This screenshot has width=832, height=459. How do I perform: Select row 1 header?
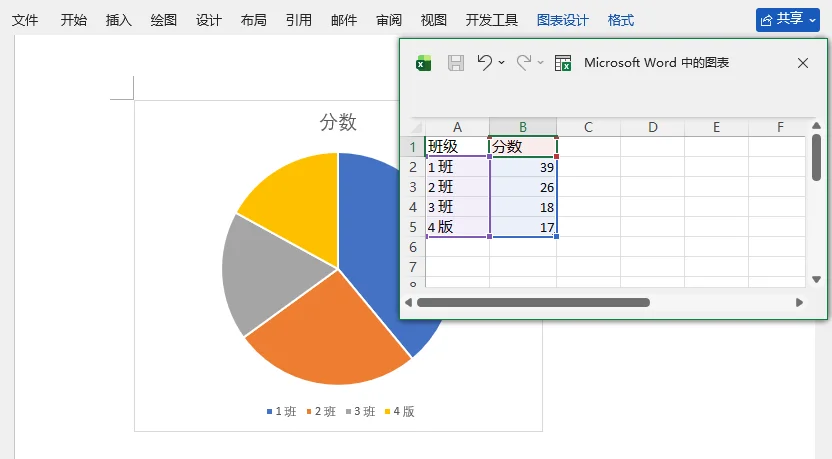point(413,146)
